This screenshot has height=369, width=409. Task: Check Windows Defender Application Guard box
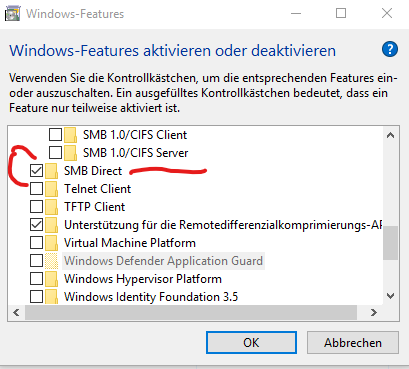click(36, 261)
